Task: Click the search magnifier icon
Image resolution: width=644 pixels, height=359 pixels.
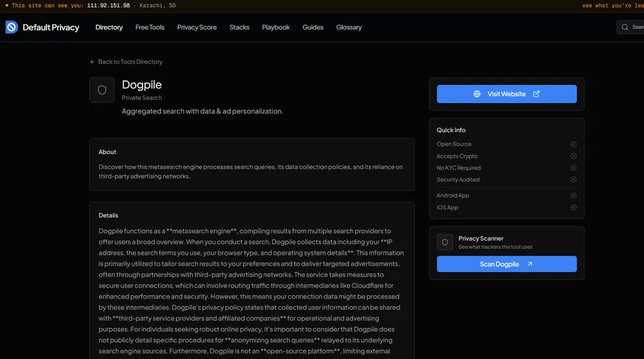Action: coord(625,27)
